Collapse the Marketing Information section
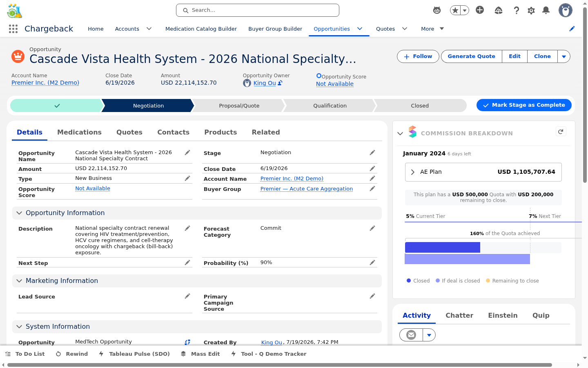The height and width of the screenshot is (368, 588). [19, 281]
